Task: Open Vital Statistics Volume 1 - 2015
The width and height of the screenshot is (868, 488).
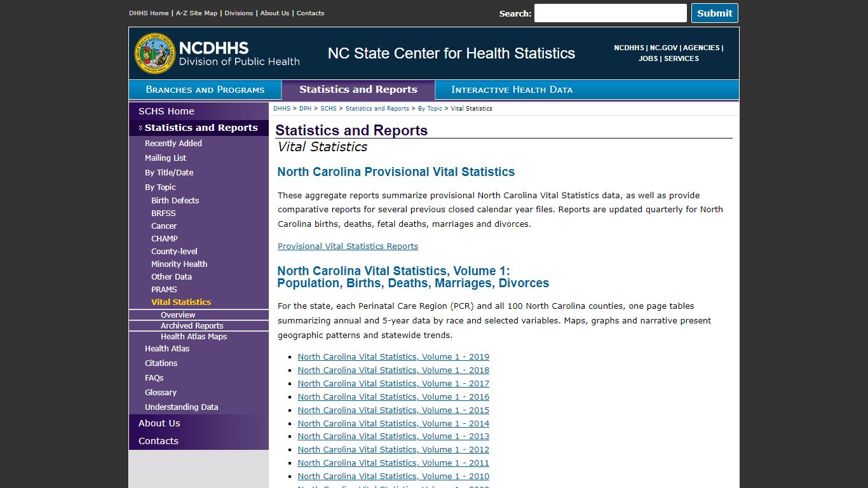Action: tap(393, 410)
